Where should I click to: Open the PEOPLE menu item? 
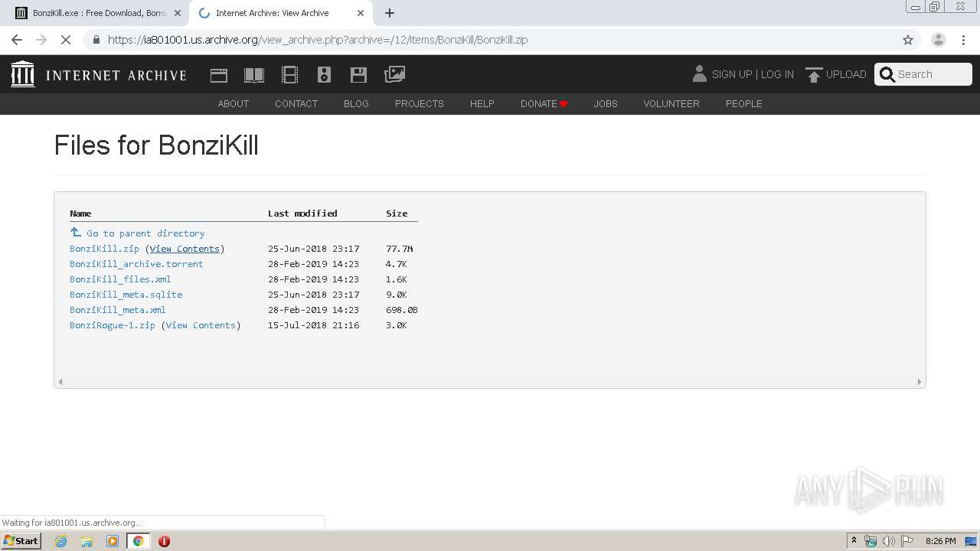click(x=744, y=104)
